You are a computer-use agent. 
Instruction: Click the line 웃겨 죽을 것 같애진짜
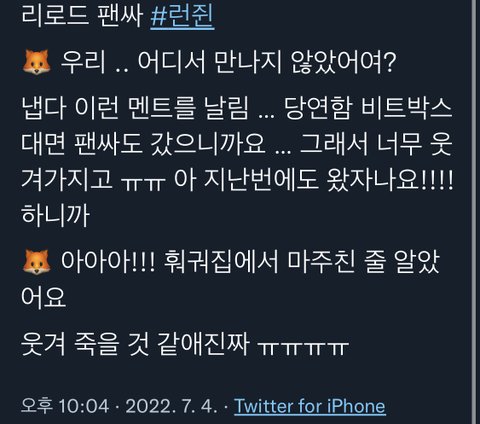click(135, 344)
